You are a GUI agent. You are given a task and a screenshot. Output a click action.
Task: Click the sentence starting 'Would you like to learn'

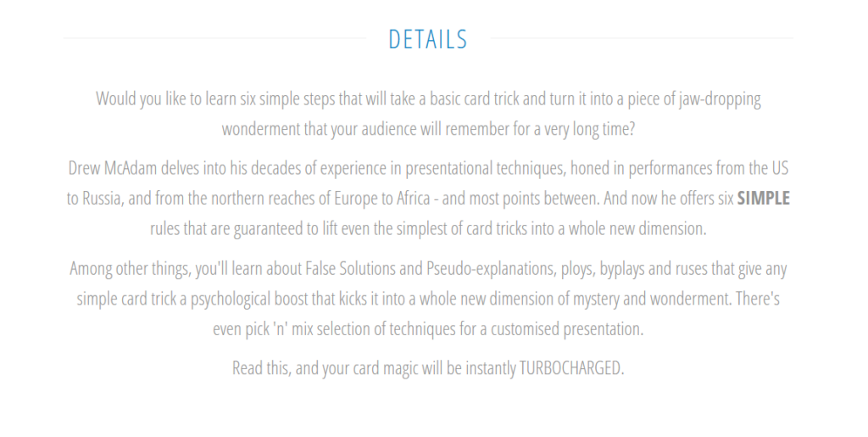click(x=428, y=114)
